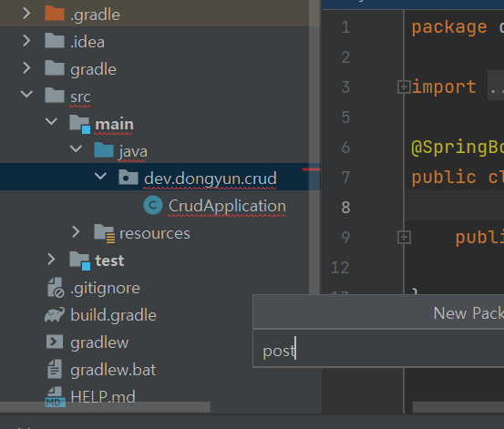Select the .idea folder name
504x429 pixels.
pyautogui.click(x=87, y=42)
